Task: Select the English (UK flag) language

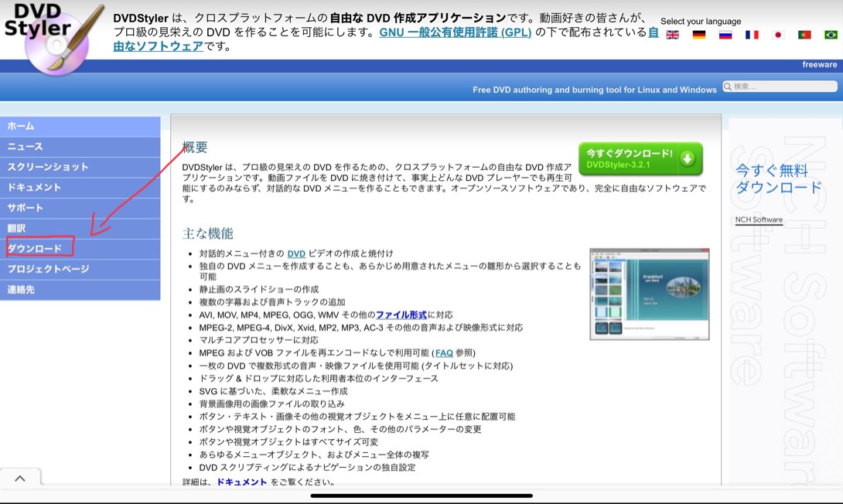Action: [673, 35]
